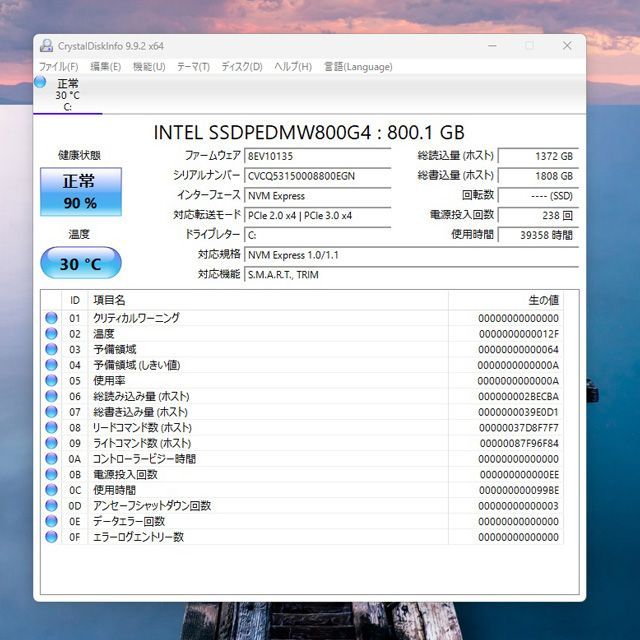Viewport: 640px width, 640px height.
Task: Open the 機能(U) menu
Action: (x=149, y=67)
